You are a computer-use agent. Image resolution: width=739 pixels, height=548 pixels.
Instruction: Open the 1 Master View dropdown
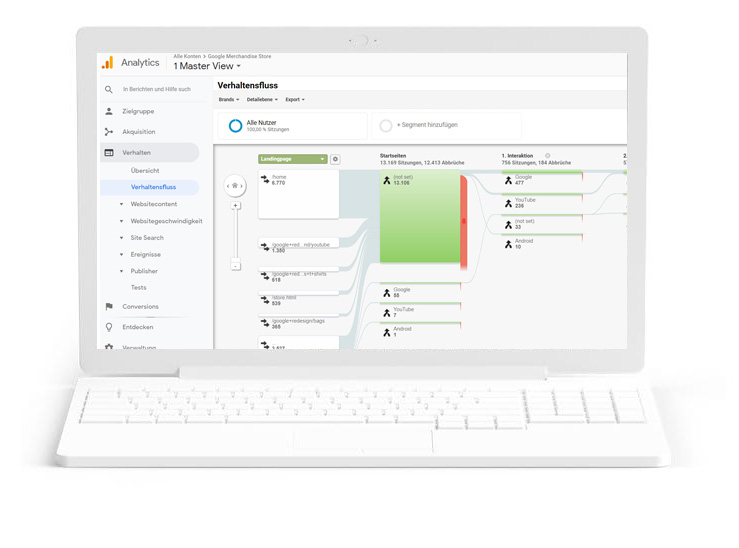(207, 66)
